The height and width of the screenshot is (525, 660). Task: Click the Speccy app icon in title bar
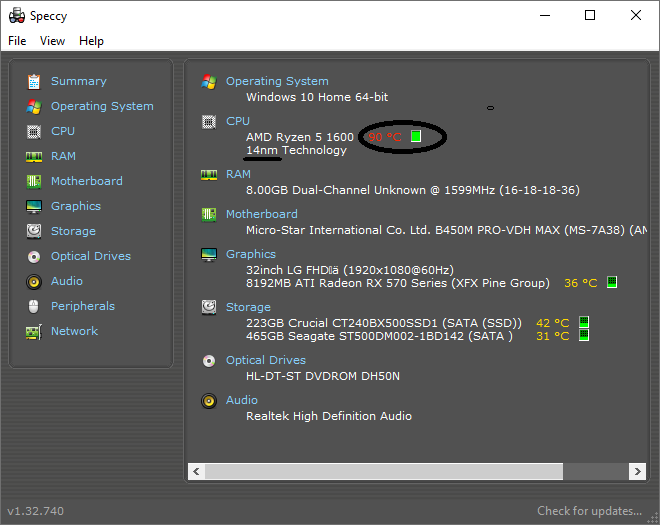click(x=17, y=16)
